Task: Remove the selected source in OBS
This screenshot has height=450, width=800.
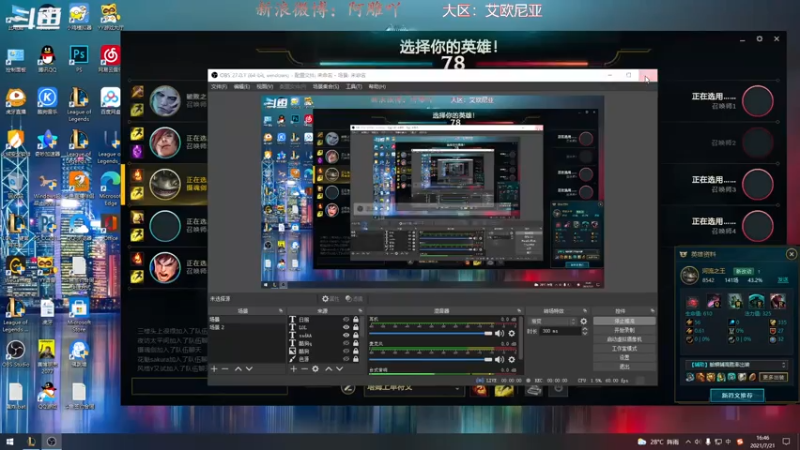Action: click(x=304, y=369)
